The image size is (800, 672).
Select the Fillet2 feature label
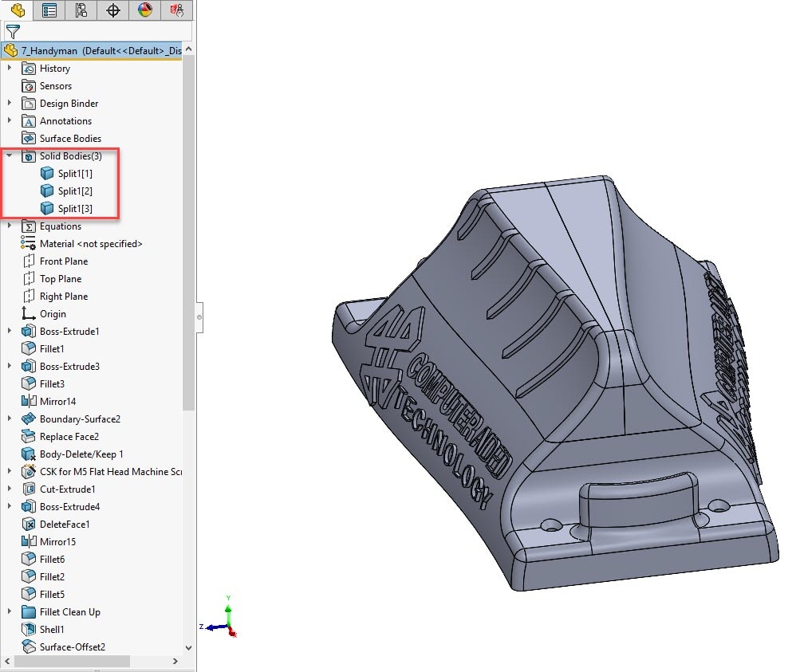click(52, 576)
